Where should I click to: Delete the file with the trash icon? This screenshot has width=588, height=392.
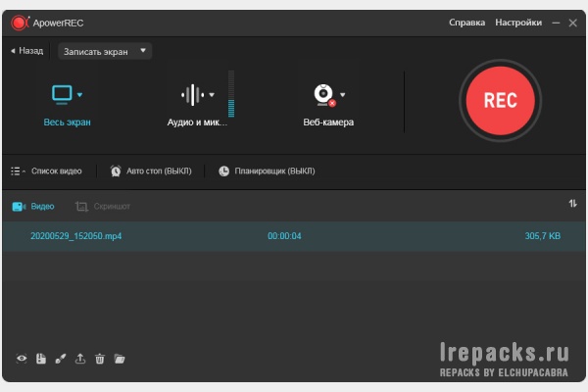(x=100, y=359)
